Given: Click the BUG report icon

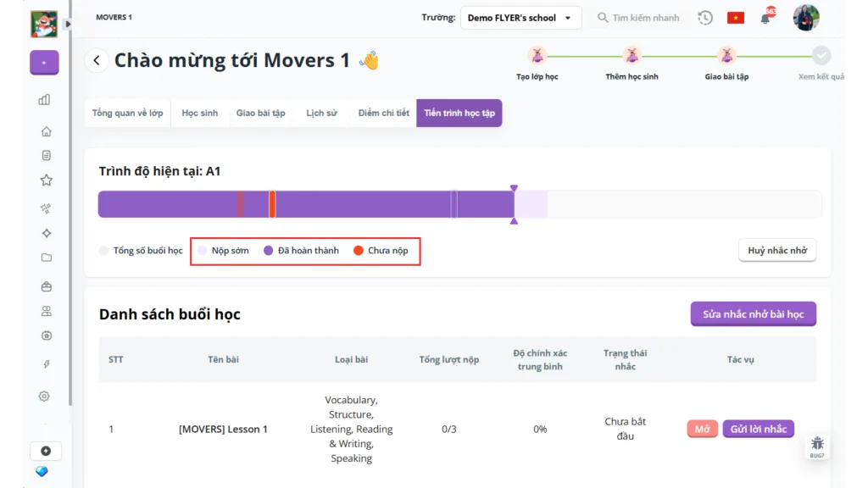Looking at the screenshot, I should [x=817, y=446].
